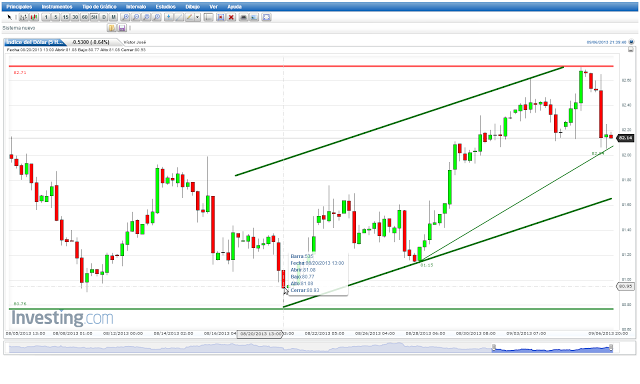The width and height of the screenshot is (640, 384).
Task: Open the Estudios menu
Action: (x=165, y=7)
